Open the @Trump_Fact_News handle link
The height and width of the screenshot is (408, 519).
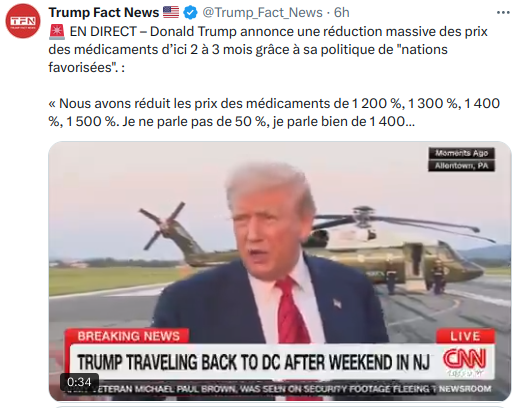point(262,13)
